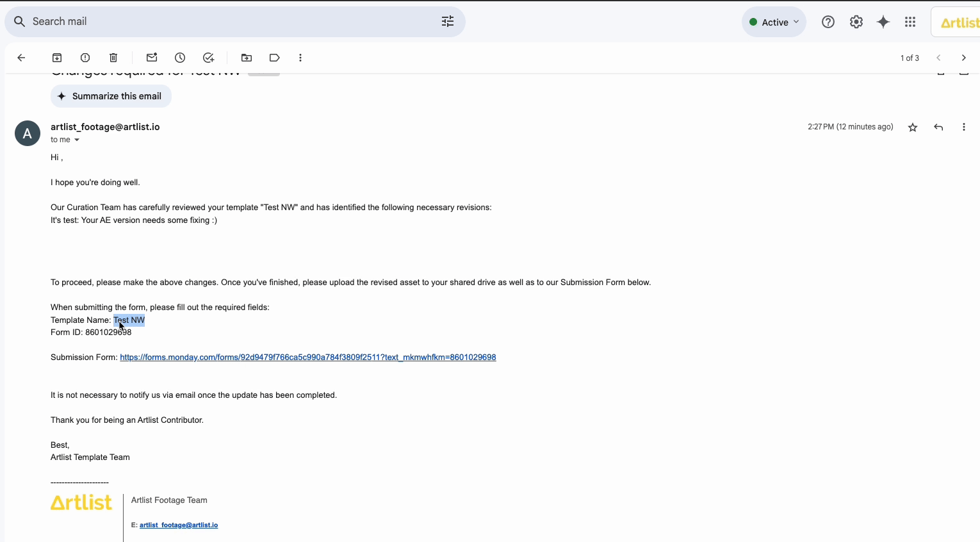Delete this email with trash icon
Viewport: 980px width, 542px height.
point(113,58)
